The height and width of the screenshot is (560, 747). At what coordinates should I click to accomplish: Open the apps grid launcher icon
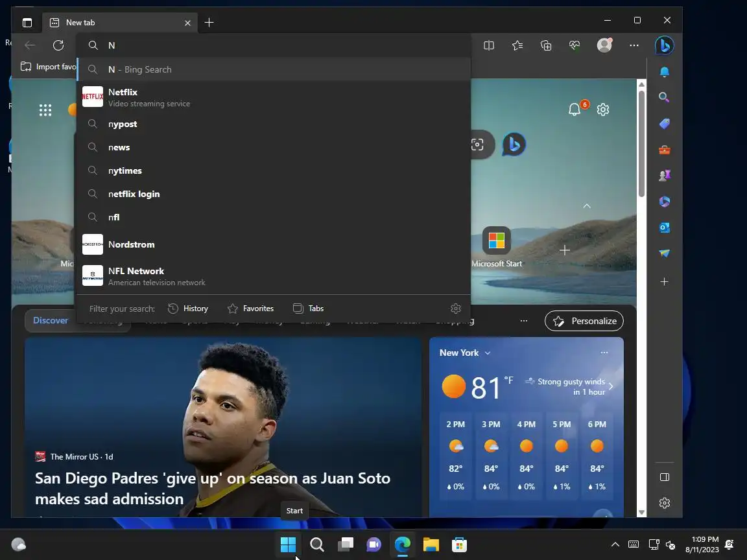coord(45,110)
